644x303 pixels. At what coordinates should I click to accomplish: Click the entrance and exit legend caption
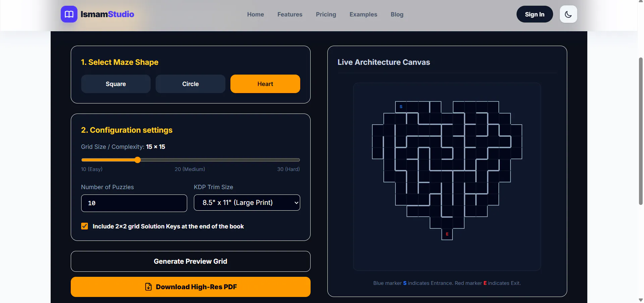[x=447, y=283]
